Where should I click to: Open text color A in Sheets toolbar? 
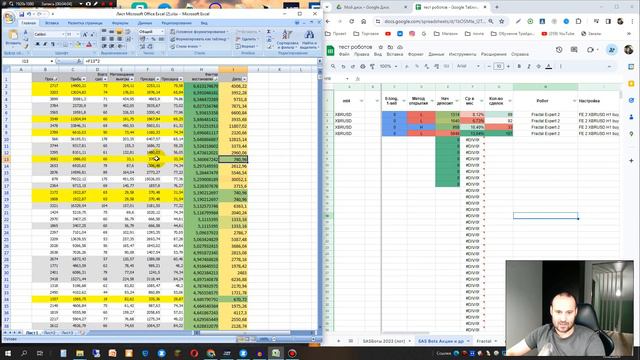pos(549,66)
